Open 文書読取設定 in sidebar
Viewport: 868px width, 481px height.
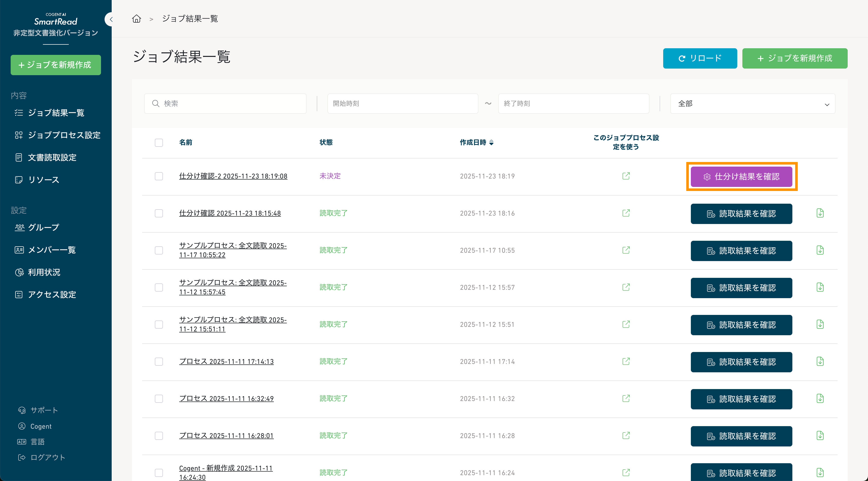(x=52, y=157)
